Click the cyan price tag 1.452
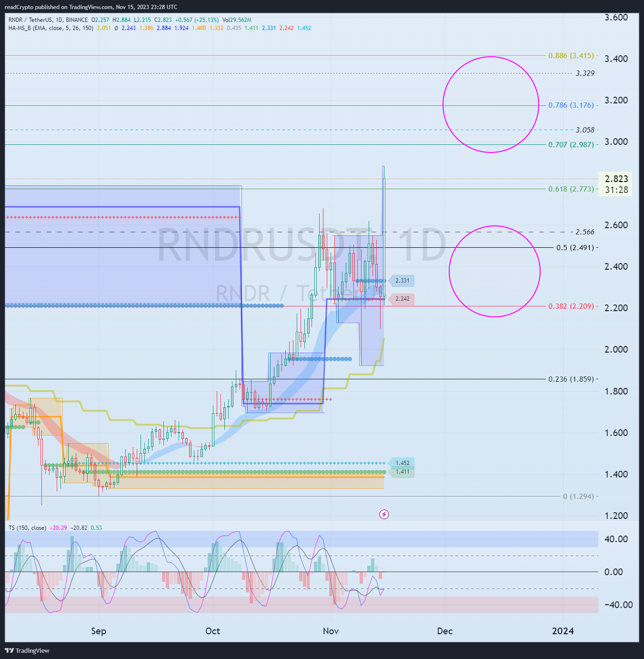Viewport: 644px width, 659px height. (x=402, y=463)
